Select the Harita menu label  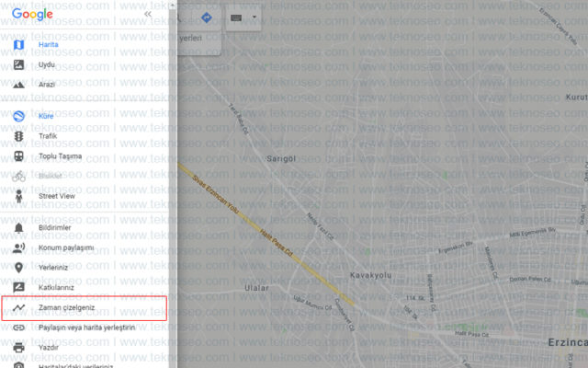49,45
